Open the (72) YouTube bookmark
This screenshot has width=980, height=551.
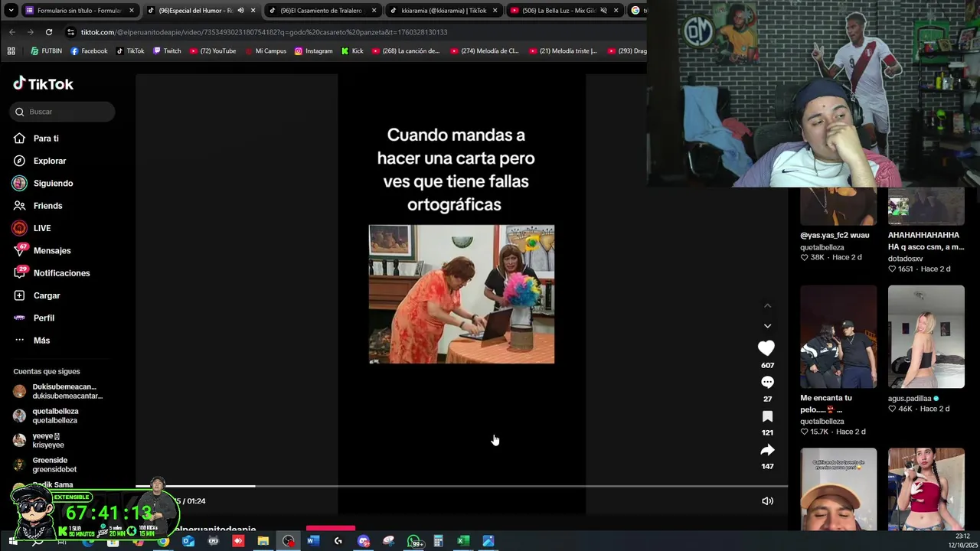[x=212, y=51]
